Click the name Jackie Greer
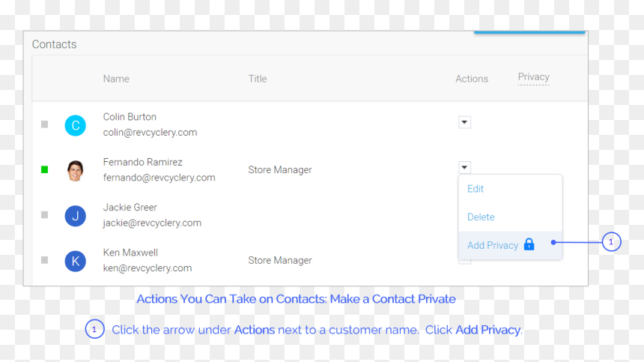644x362 pixels. tap(130, 207)
